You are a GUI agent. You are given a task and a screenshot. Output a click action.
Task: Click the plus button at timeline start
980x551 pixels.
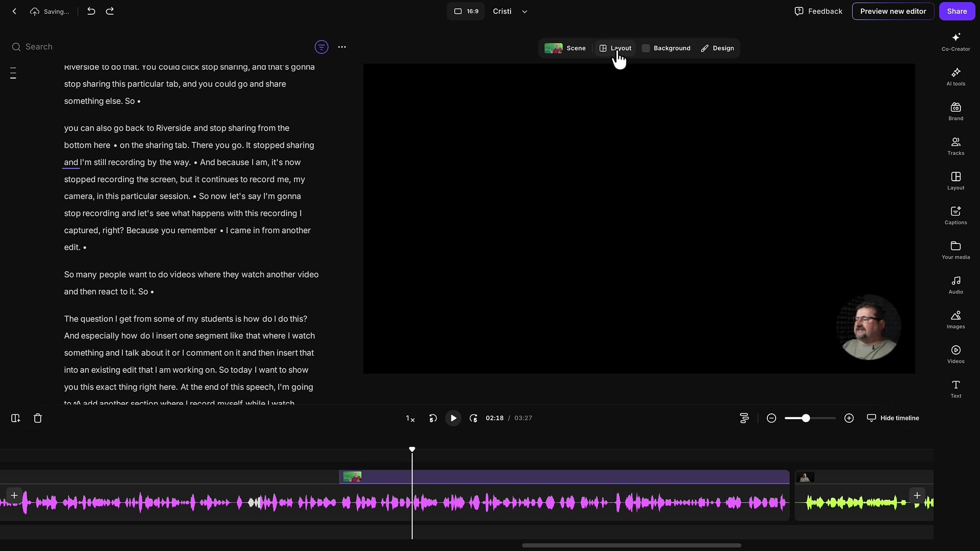(14, 496)
